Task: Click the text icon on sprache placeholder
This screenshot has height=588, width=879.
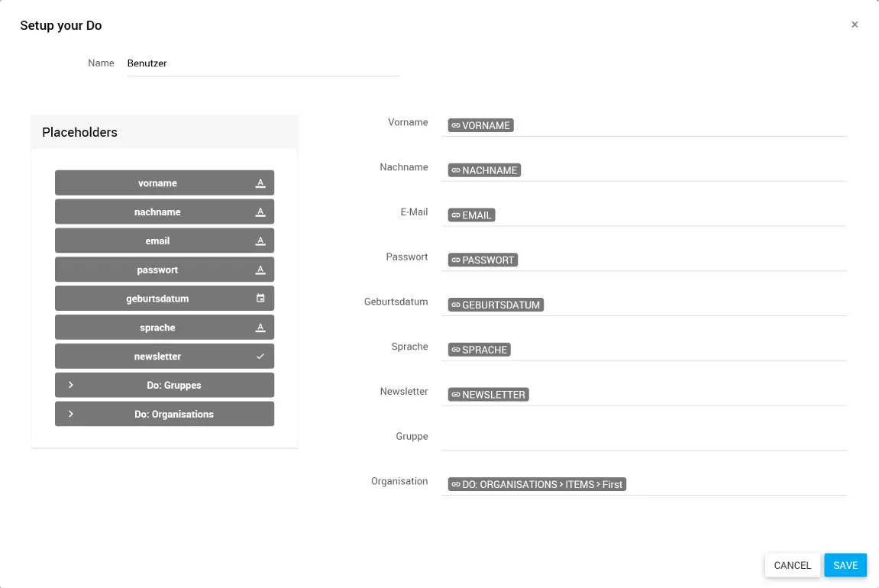Action: click(x=260, y=328)
